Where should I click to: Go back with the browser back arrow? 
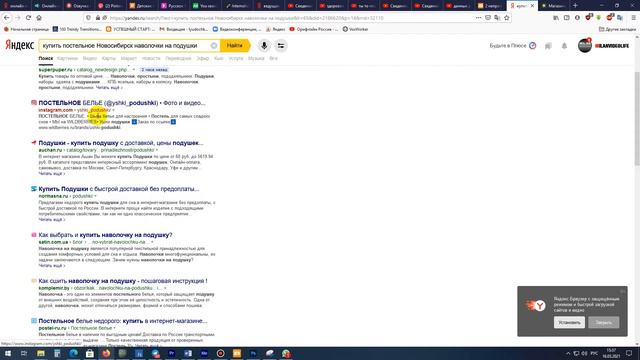pyautogui.click(x=7, y=18)
